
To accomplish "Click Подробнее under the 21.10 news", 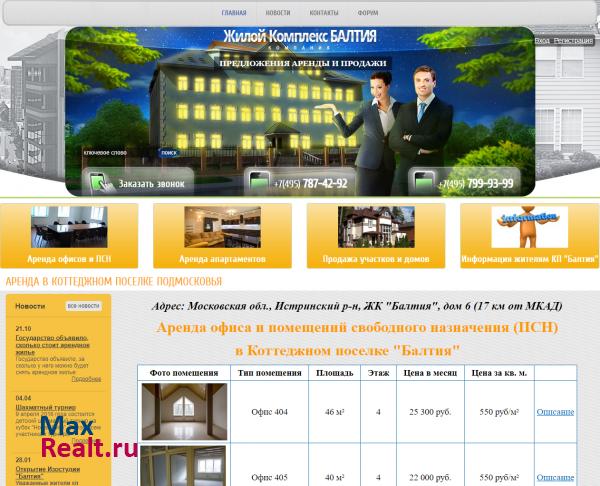I will pyautogui.click(x=86, y=379).
